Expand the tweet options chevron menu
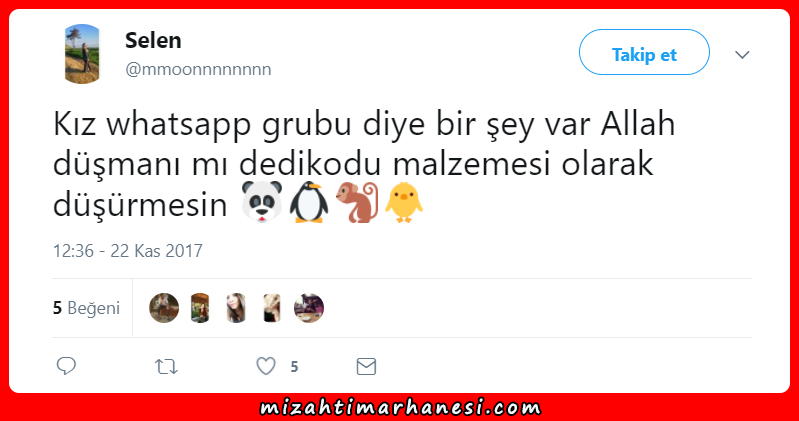 [x=742, y=55]
